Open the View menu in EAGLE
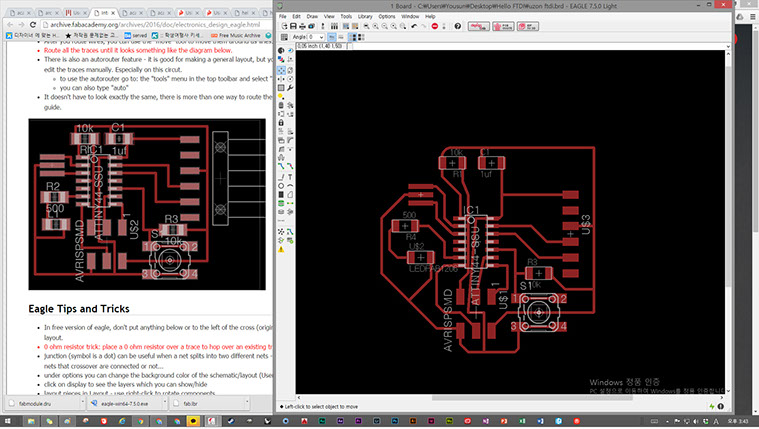The height and width of the screenshot is (429, 759). tap(329, 16)
